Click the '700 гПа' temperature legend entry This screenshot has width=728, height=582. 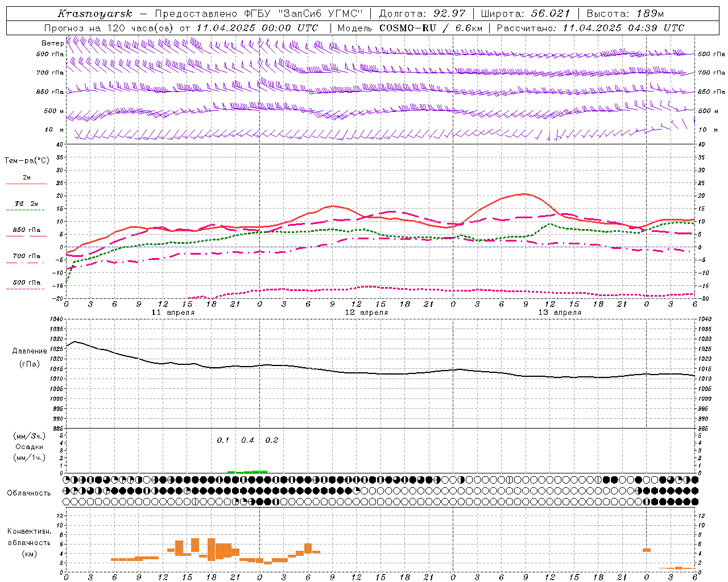pos(27,256)
